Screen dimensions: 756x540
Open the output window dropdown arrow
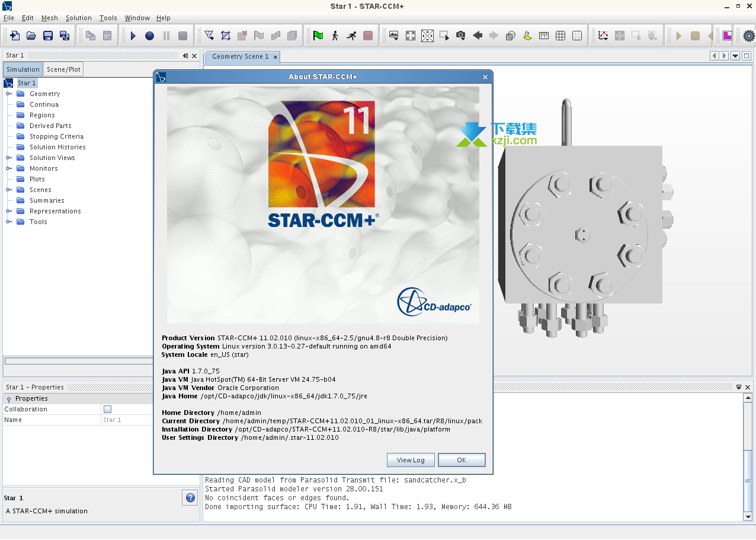pos(739,387)
